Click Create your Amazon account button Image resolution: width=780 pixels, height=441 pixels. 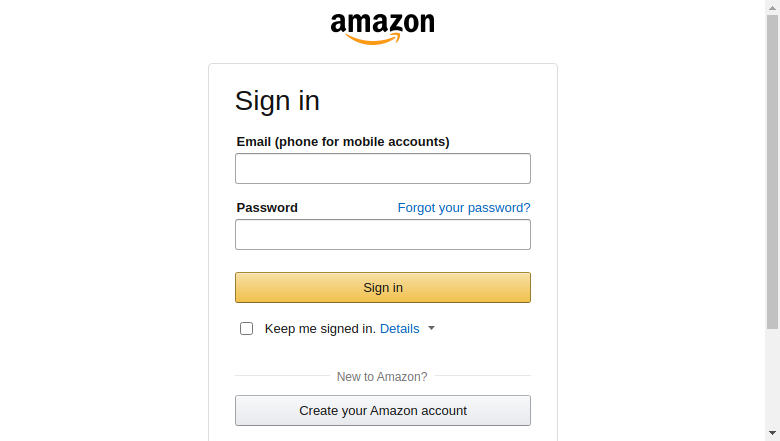383,411
